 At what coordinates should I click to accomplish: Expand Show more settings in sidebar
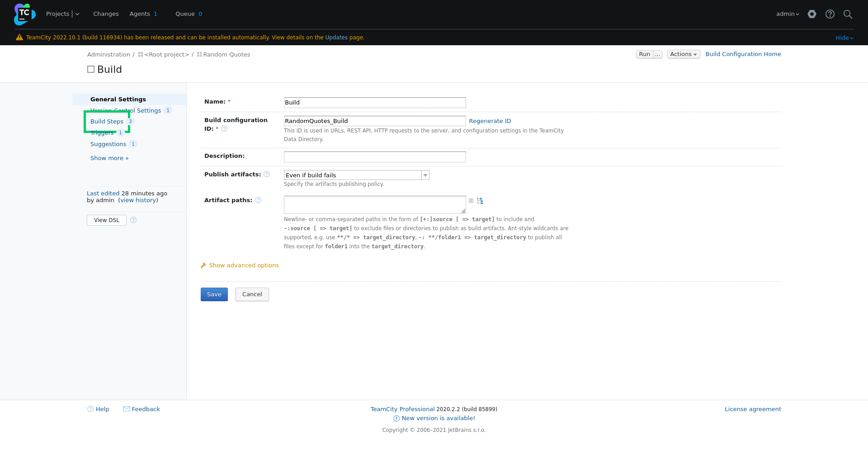(x=109, y=158)
